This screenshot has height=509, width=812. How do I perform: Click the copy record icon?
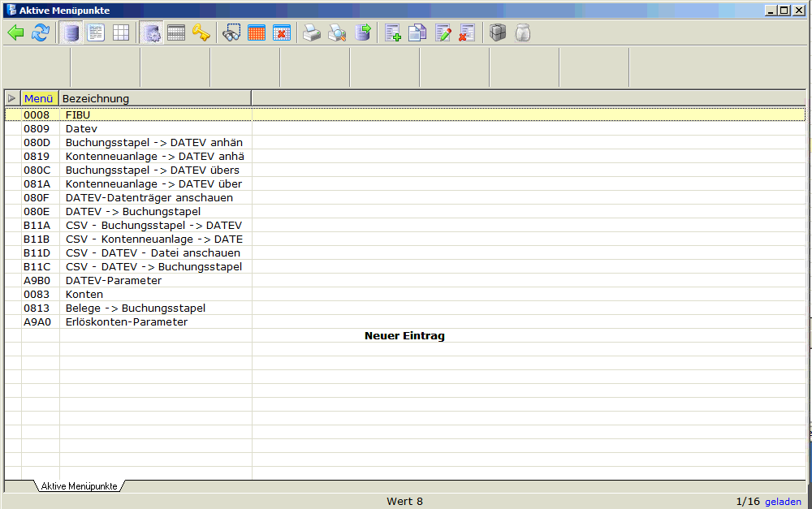[x=417, y=33]
